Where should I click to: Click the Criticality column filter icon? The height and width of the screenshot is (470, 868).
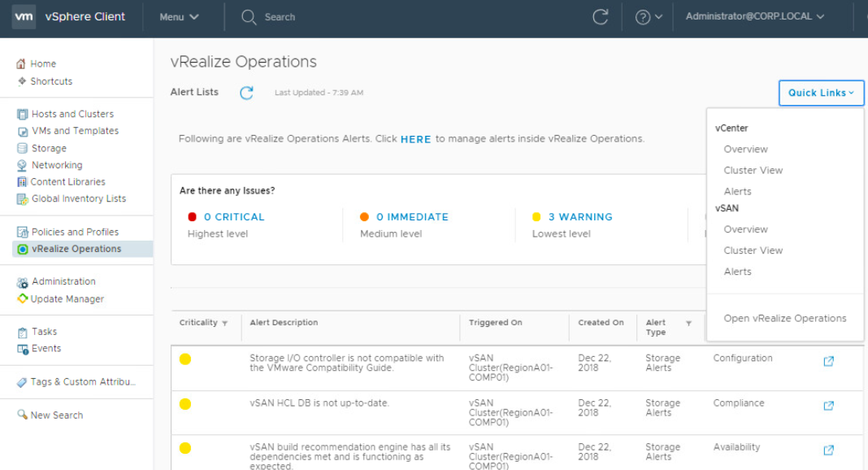coord(225,324)
